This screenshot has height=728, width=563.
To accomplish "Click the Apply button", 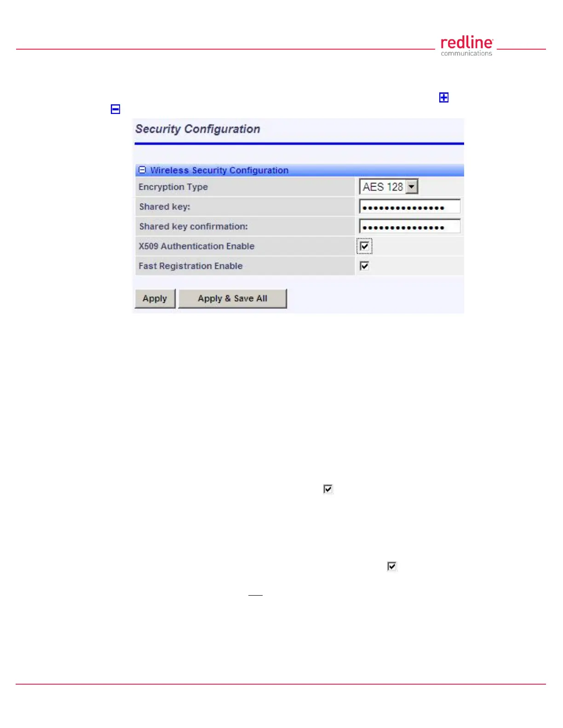I will pyautogui.click(x=155, y=299).
